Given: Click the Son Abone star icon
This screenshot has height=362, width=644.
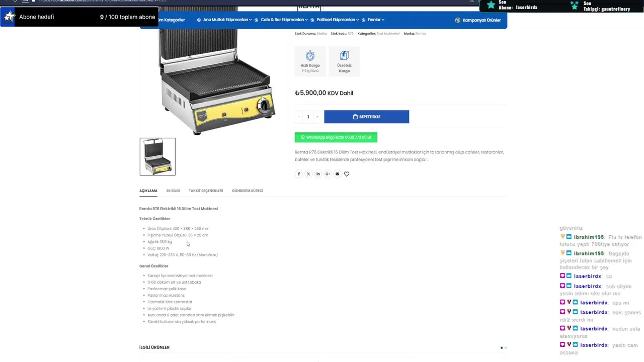Looking at the screenshot, I should click(491, 5).
